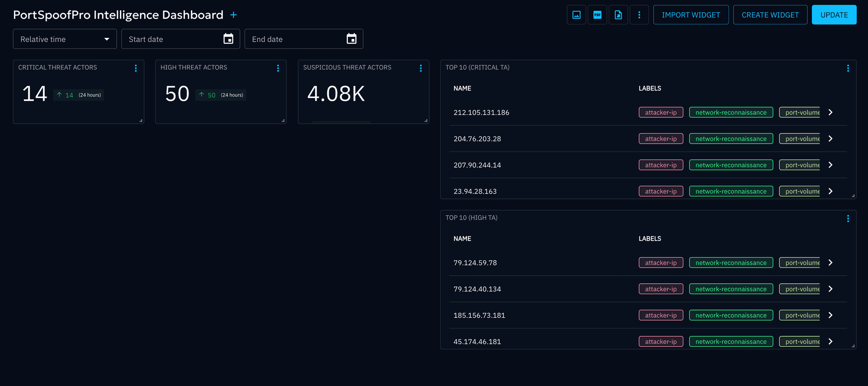Open Suspicious Threat Actors widget menu

coord(420,68)
